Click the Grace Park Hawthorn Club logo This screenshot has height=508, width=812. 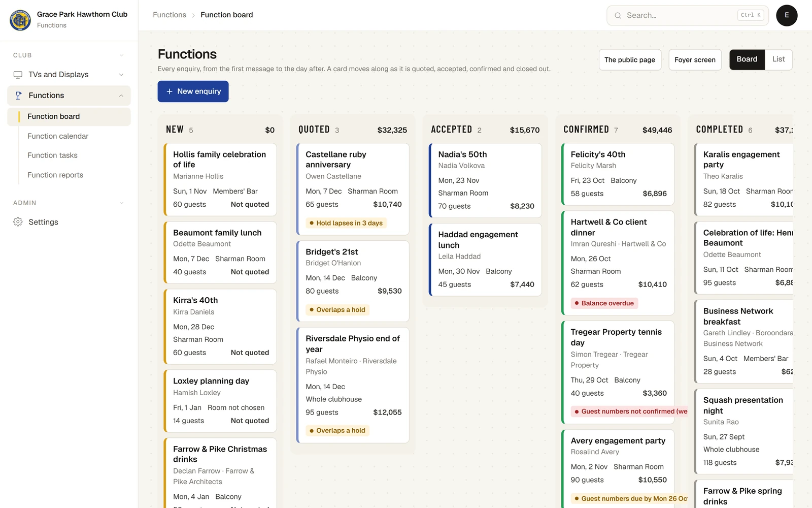[x=20, y=20]
